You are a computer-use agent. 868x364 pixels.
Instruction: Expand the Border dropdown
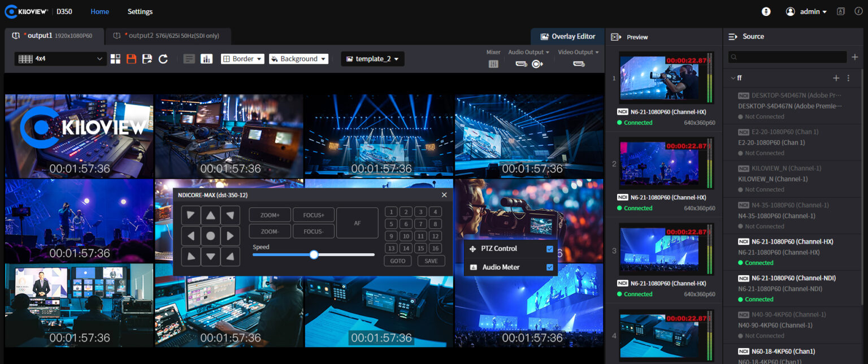coord(242,59)
